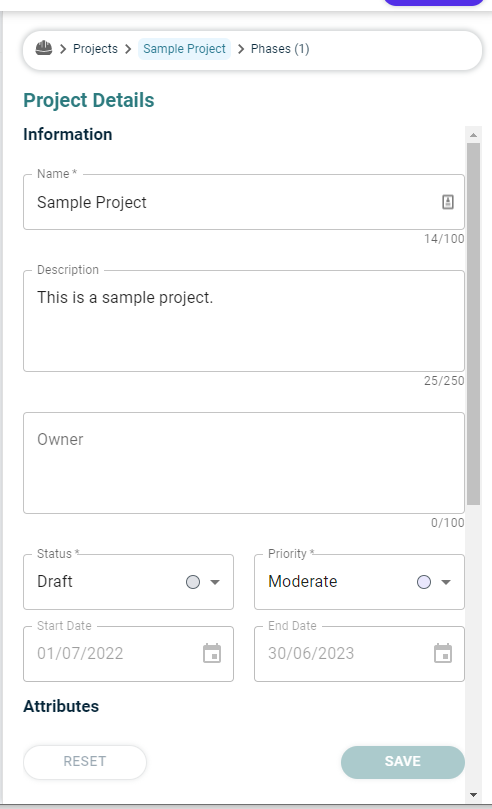Click the scrollbar down arrow at bottom
Viewport: 492px width, 809px height.
point(473,795)
